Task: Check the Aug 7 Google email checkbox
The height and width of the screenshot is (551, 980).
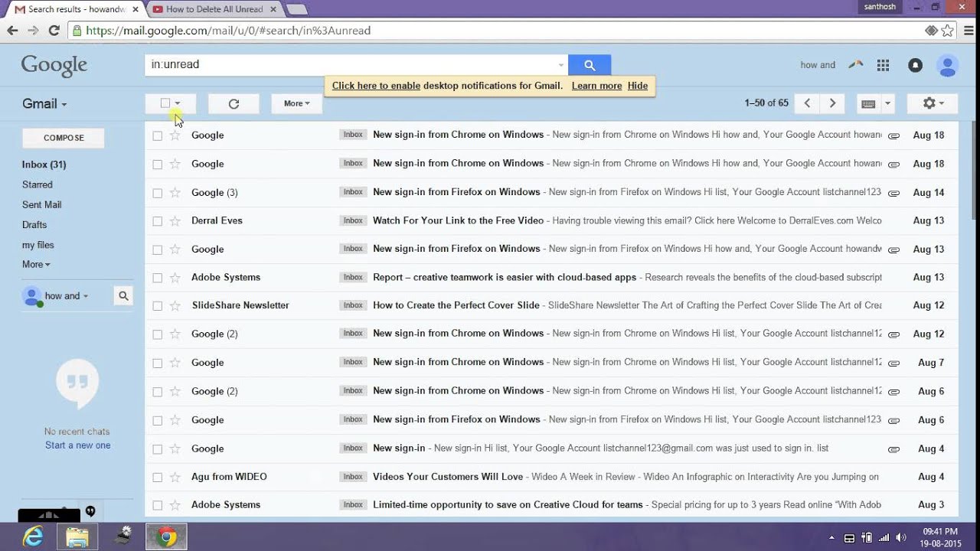Action: tap(157, 363)
